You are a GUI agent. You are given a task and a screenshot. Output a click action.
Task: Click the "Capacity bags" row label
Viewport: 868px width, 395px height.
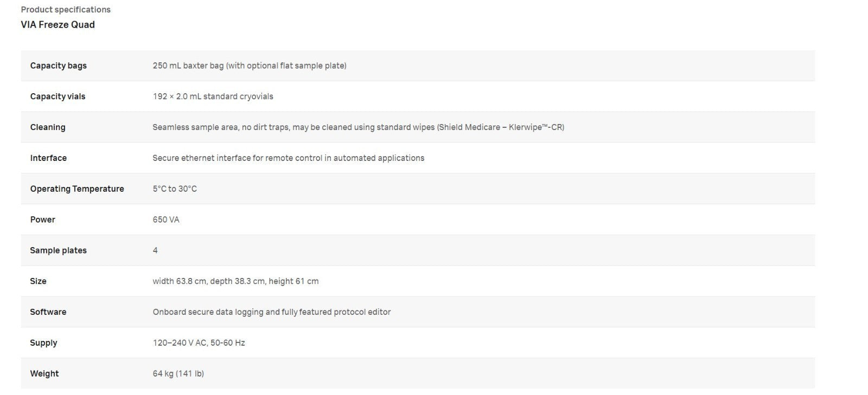pos(58,66)
